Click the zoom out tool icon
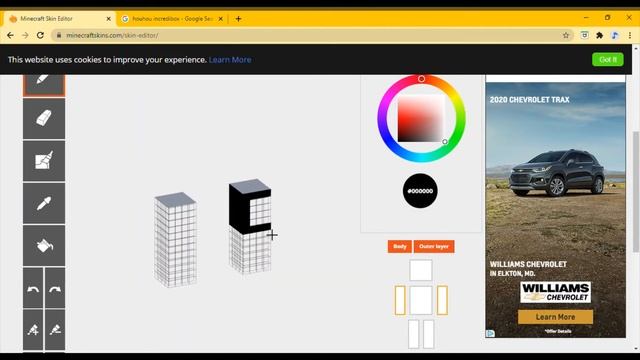640x360 pixels. point(55,329)
